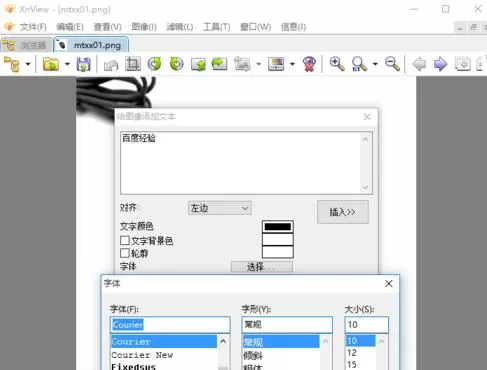Minimize the inner document window
Screen dimensions: 487x370
[460, 27]
